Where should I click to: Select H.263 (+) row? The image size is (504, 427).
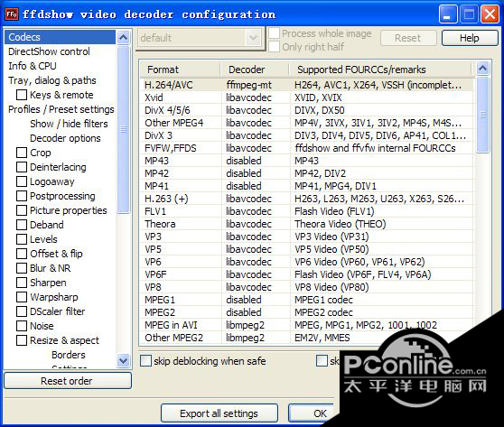307,199
